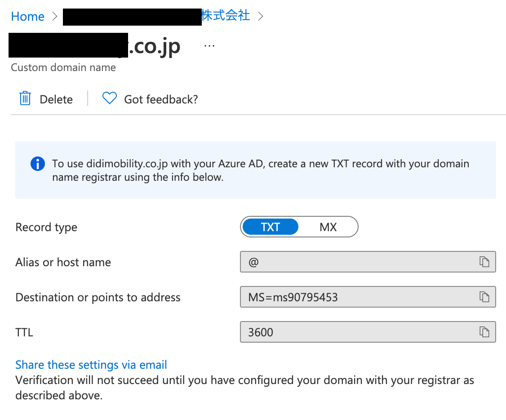Viewport: 506px width, 420px height.
Task: Click the heart feedback icon
Action: pyautogui.click(x=109, y=98)
